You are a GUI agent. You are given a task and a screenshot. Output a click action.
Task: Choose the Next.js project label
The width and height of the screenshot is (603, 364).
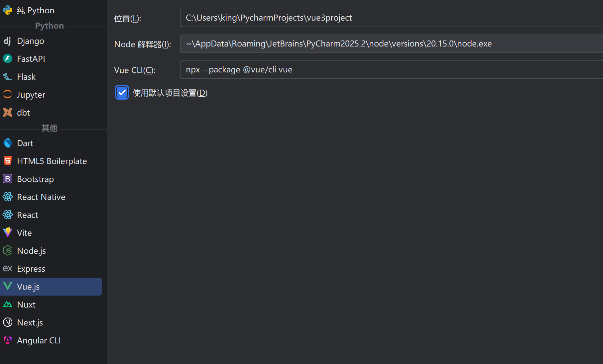[x=30, y=322]
